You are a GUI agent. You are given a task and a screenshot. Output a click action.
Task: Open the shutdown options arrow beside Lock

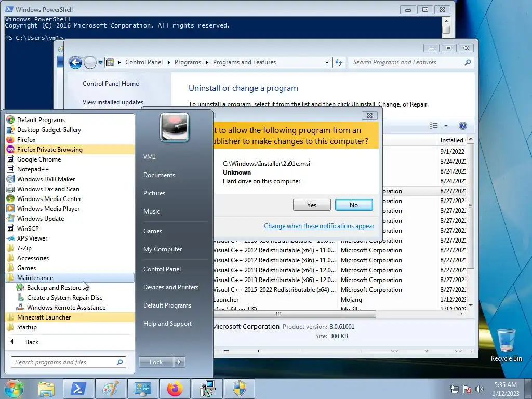[x=179, y=362]
